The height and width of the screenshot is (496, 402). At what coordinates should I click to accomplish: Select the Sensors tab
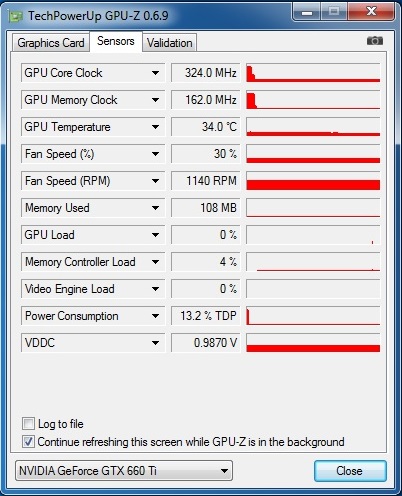(x=116, y=41)
